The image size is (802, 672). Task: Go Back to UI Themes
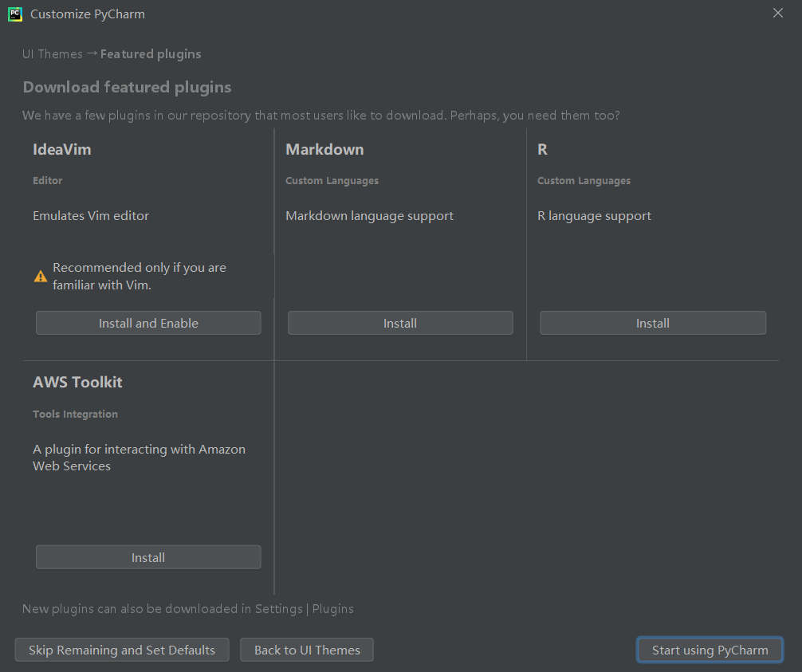307,650
